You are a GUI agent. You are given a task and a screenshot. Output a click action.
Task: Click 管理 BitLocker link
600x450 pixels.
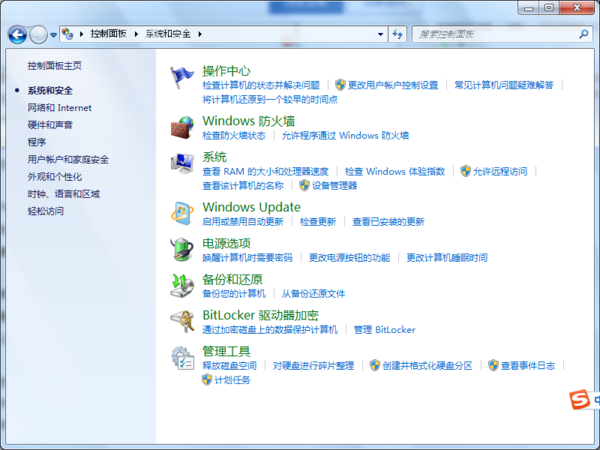tap(384, 330)
